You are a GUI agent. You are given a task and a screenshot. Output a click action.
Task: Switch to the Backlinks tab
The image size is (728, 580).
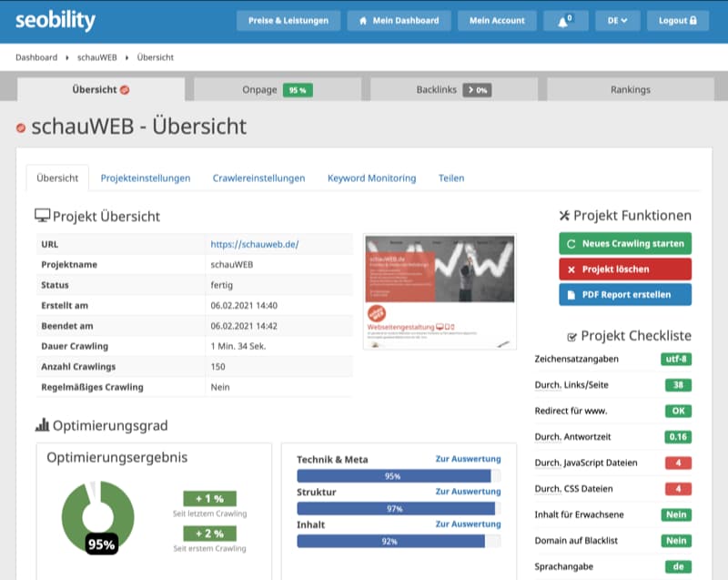click(453, 89)
